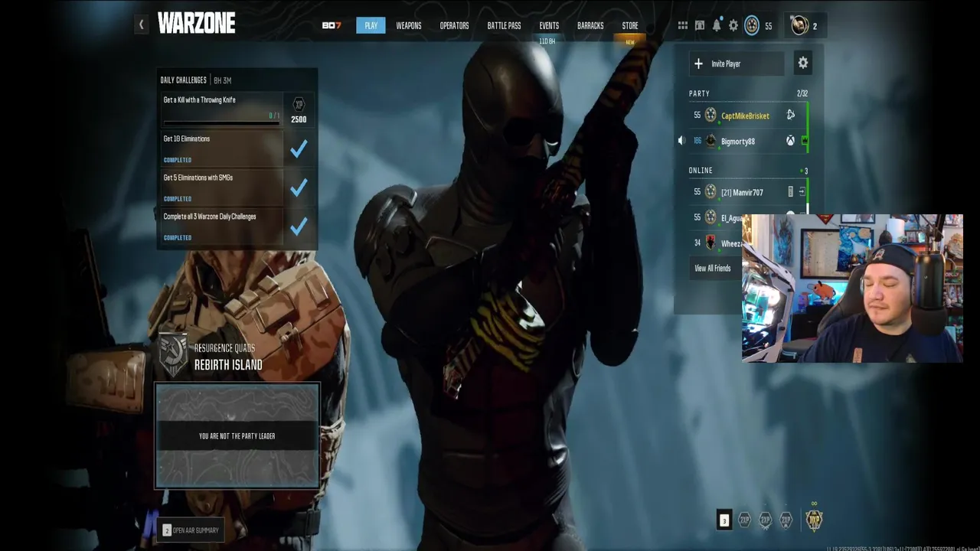
Task: Switch to the BATTLE PASS tab
Action: point(504,25)
